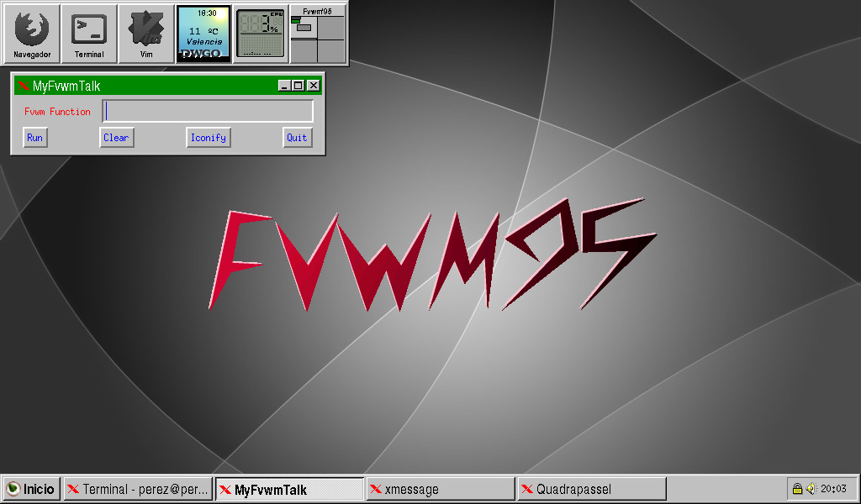
Task: Close the MyFvwmTalk window
Action: [313, 86]
